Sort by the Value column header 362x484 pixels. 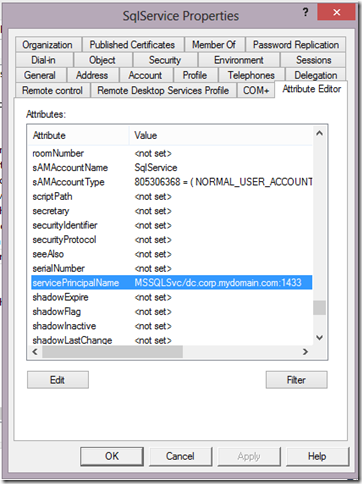(221, 135)
